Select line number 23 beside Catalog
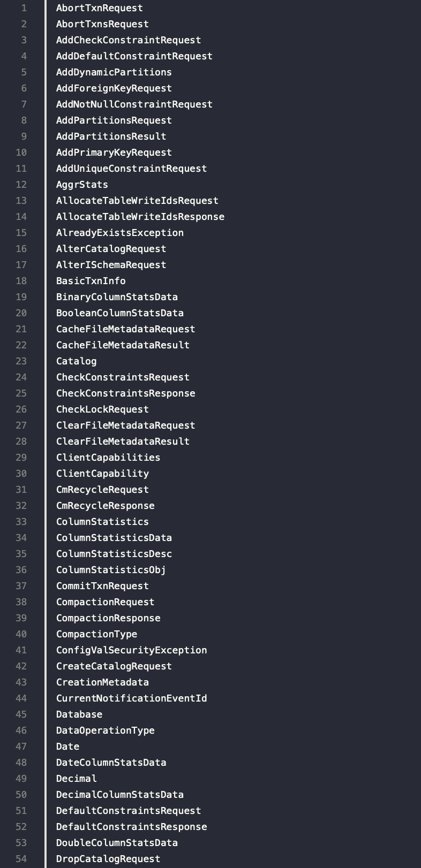 coord(21,361)
